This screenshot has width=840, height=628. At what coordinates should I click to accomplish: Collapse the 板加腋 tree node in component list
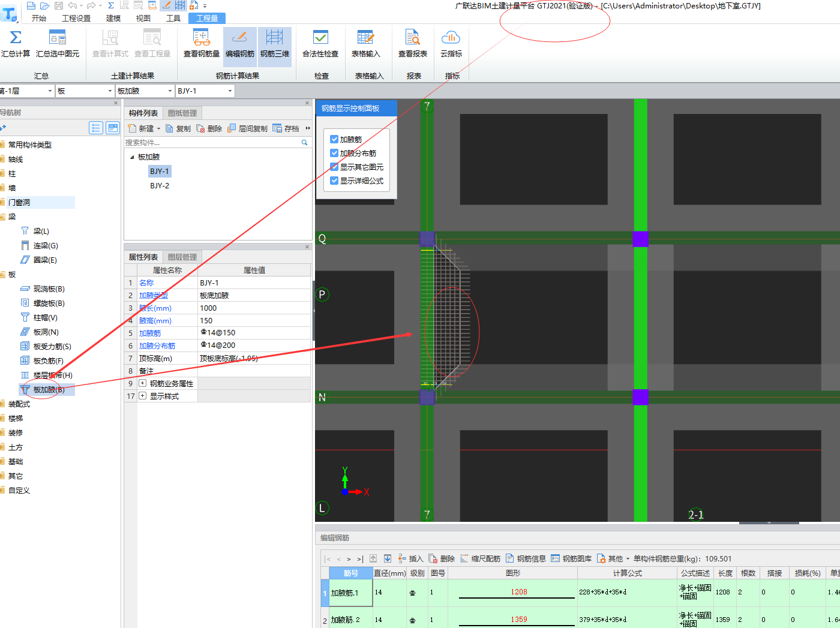click(x=132, y=157)
